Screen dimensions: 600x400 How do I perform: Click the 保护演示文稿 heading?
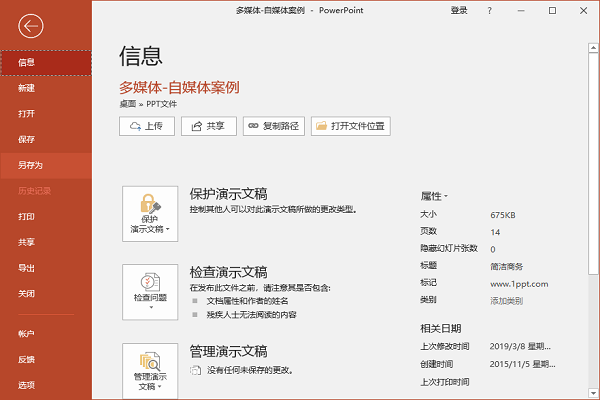tap(228, 194)
